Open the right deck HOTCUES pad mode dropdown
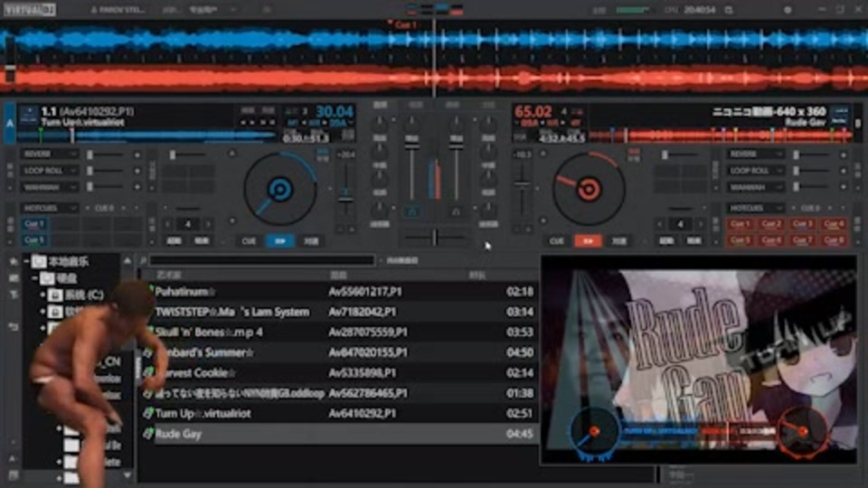The height and width of the screenshot is (488, 868). click(x=755, y=208)
